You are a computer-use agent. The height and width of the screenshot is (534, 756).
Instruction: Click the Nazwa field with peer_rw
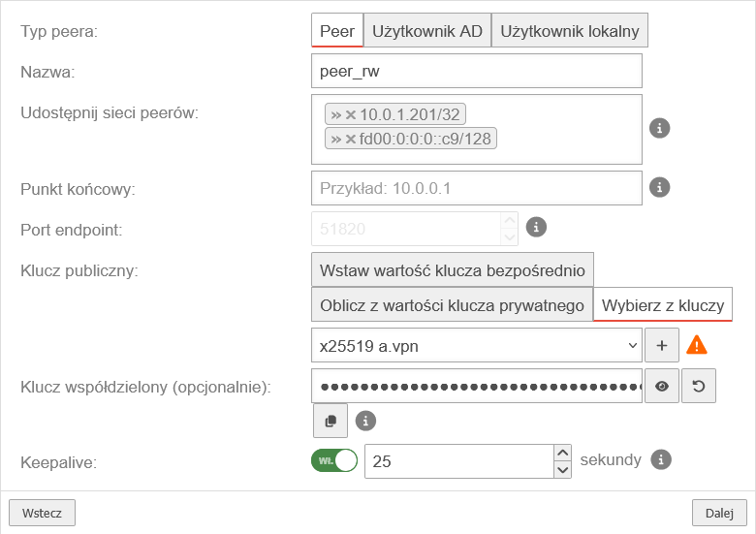[476, 71]
